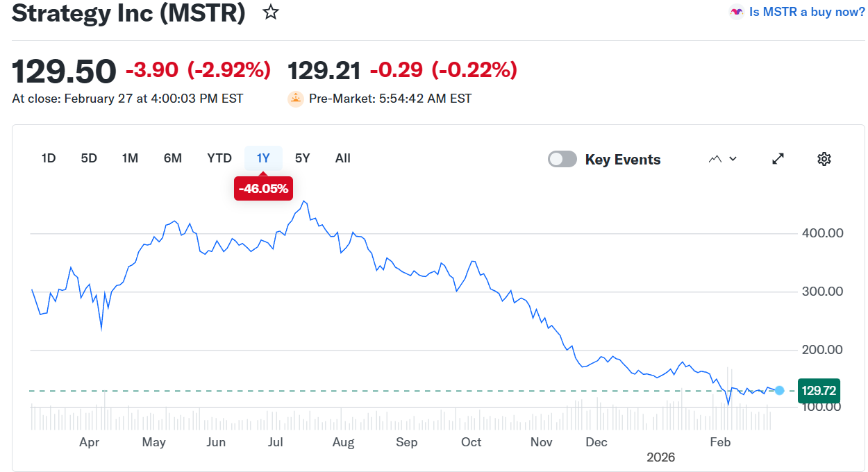Screen dimensions: 868x472
Task: Switch chart to 5Y range
Action: pos(303,158)
